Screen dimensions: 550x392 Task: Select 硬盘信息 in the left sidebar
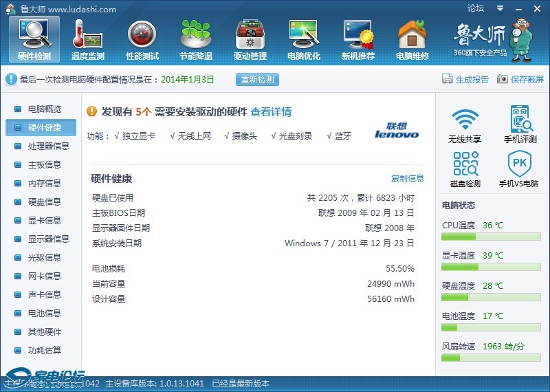pyautogui.click(x=44, y=202)
